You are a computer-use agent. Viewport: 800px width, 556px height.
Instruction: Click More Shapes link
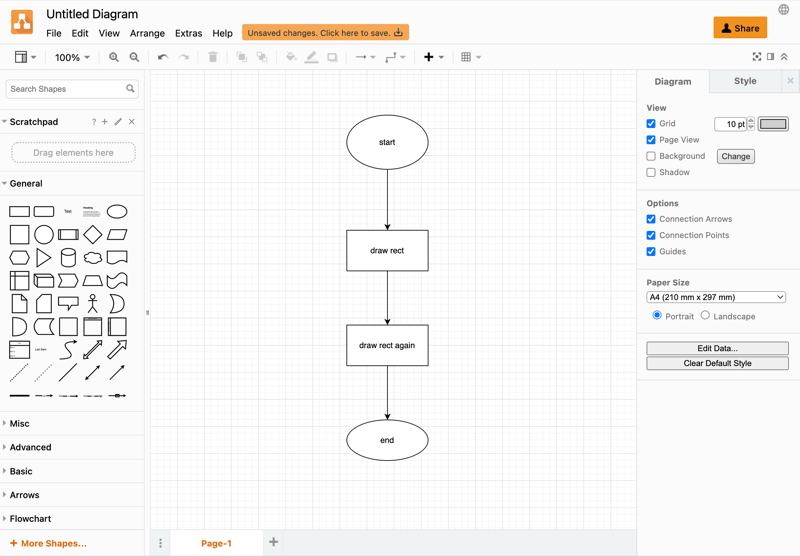point(48,543)
